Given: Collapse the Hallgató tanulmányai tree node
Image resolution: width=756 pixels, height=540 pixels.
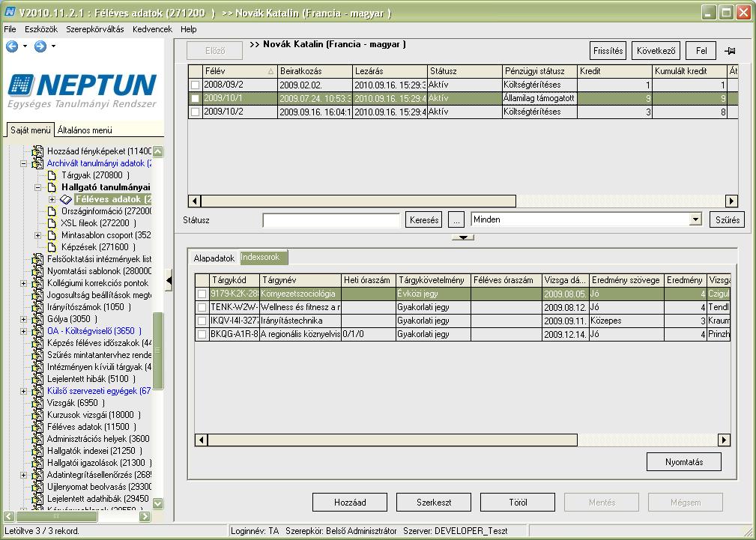Looking at the screenshot, I should (37, 187).
